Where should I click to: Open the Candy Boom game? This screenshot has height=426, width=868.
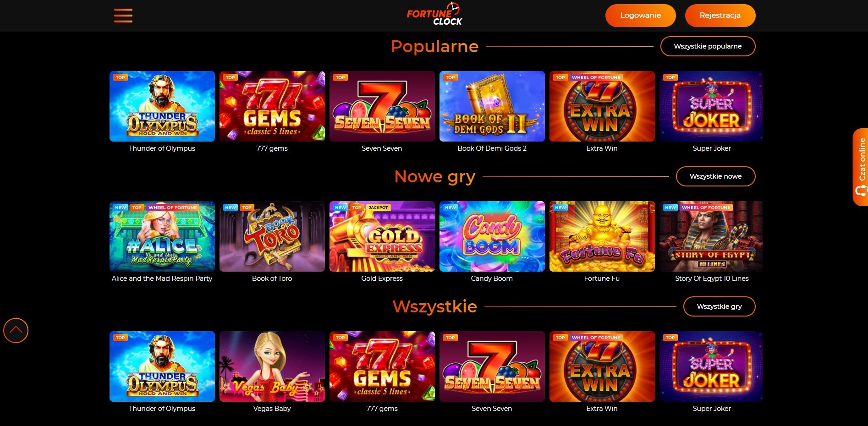point(492,236)
